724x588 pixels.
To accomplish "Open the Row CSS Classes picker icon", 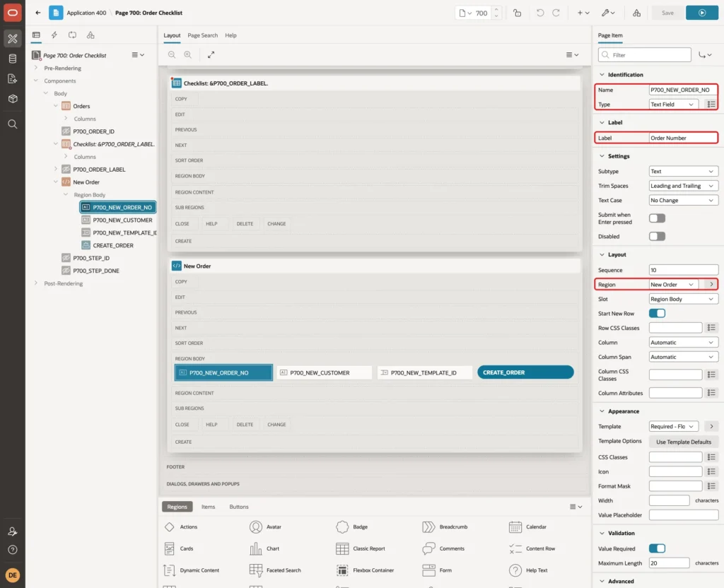I will (x=711, y=328).
